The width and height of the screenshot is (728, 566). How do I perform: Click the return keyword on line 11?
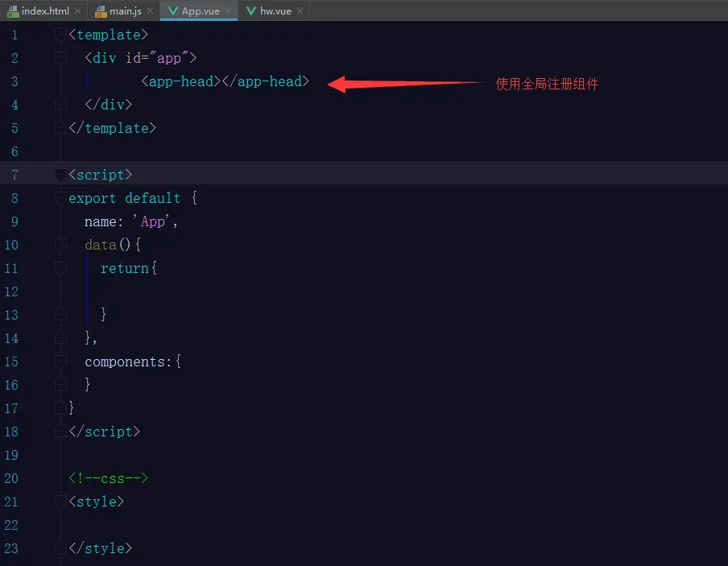(x=125, y=268)
